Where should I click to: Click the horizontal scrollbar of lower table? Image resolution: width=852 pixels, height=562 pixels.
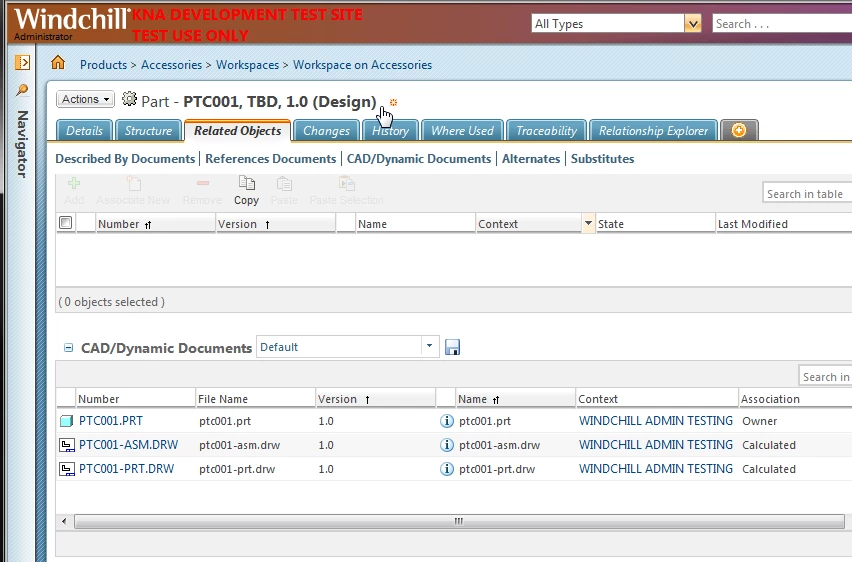click(459, 521)
